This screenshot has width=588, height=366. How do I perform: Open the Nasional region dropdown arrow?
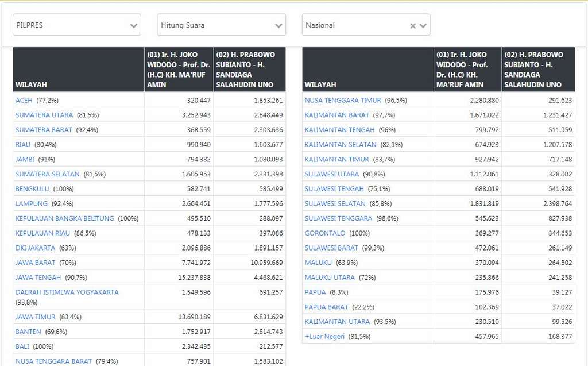pyautogui.click(x=423, y=25)
